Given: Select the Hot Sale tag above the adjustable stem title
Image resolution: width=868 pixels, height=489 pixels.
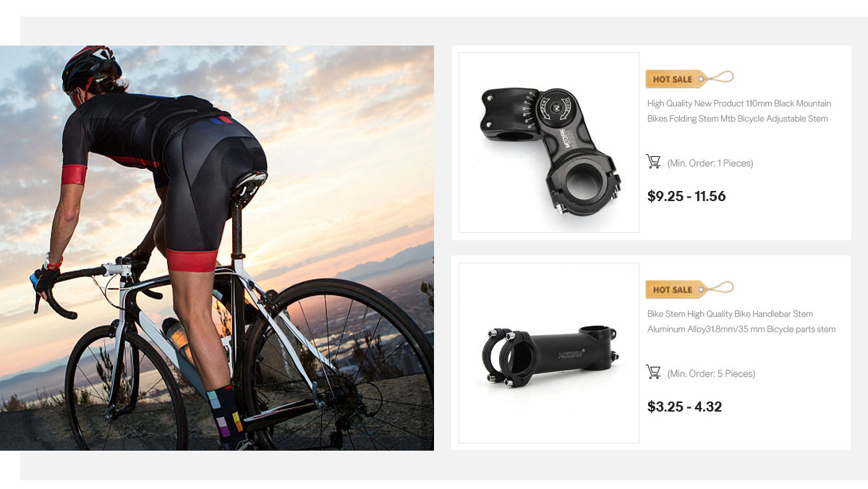Looking at the screenshot, I should point(689,79).
